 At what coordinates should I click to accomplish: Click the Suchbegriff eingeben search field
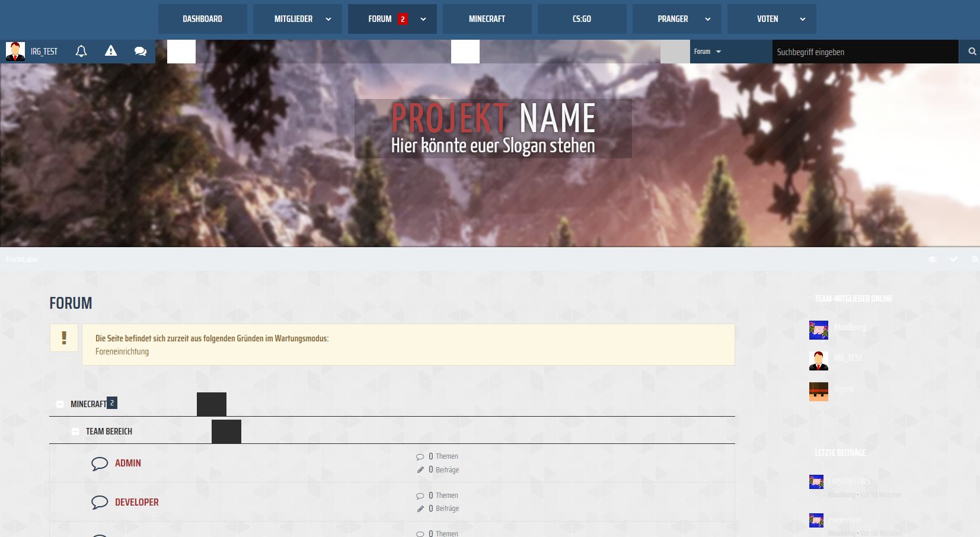[864, 52]
